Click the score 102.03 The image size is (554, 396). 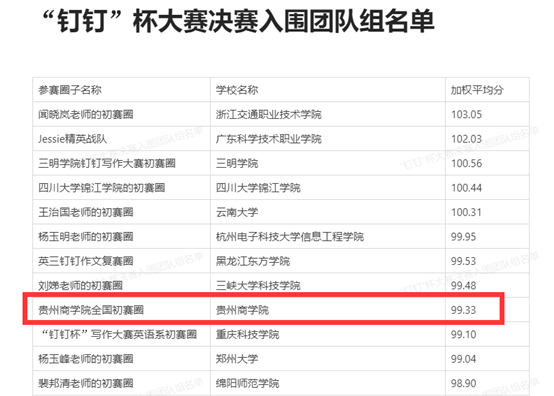466,139
